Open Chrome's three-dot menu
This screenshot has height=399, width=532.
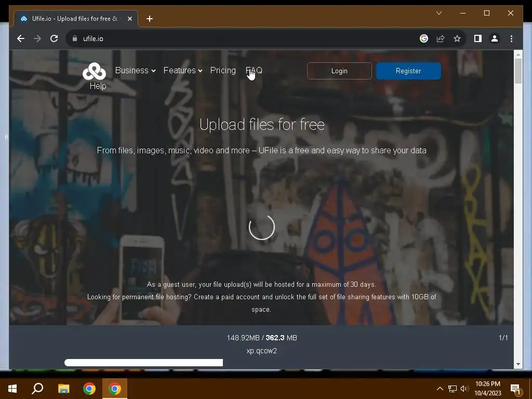(511, 38)
